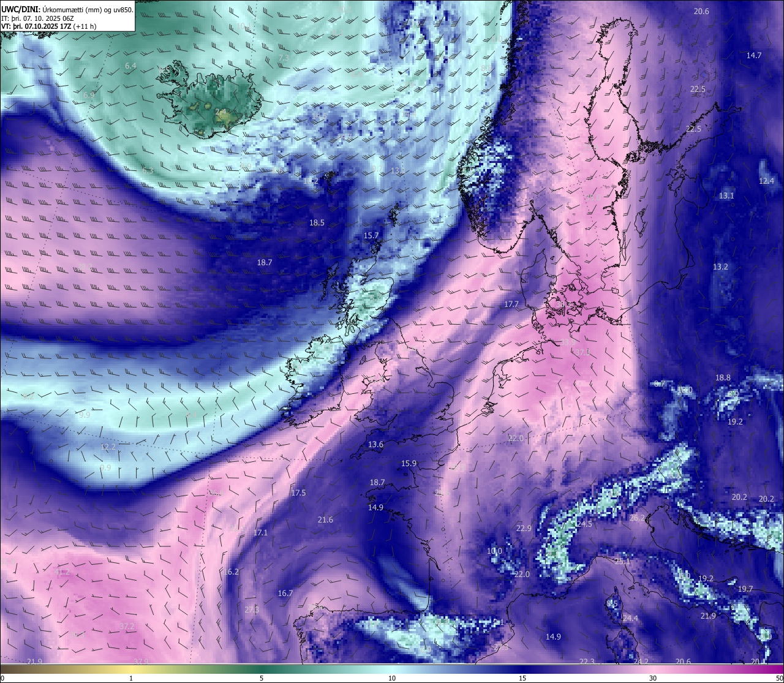Click the 16.7 value label
Image resolution: width=784 pixels, height=683 pixels.
[x=285, y=593]
